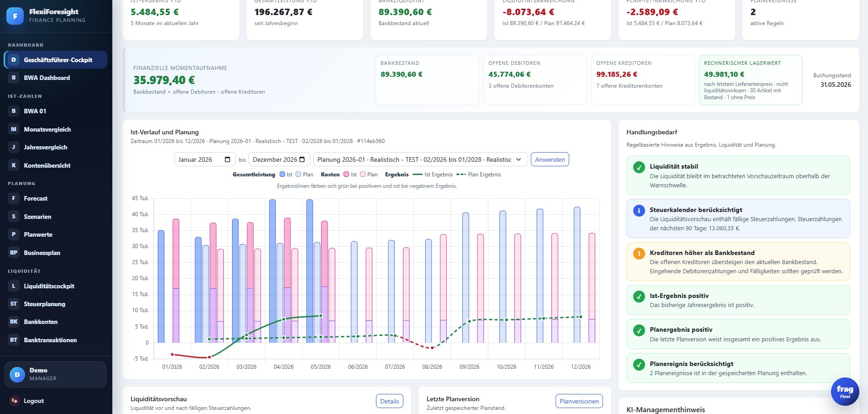Image resolution: width=868 pixels, height=414 pixels.
Task: Open calendar picker in Dezember 2026 field
Action: pyautogui.click(x=302, y=159)
